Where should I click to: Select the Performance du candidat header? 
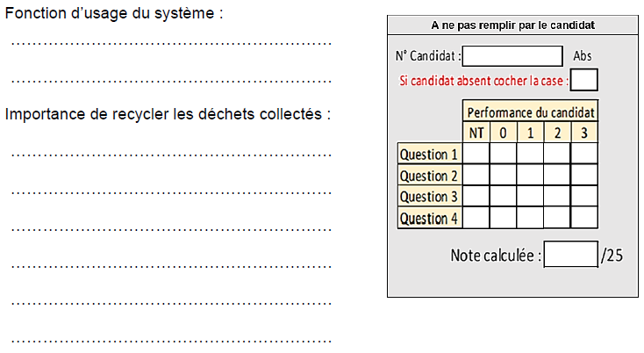pos(530,111)
